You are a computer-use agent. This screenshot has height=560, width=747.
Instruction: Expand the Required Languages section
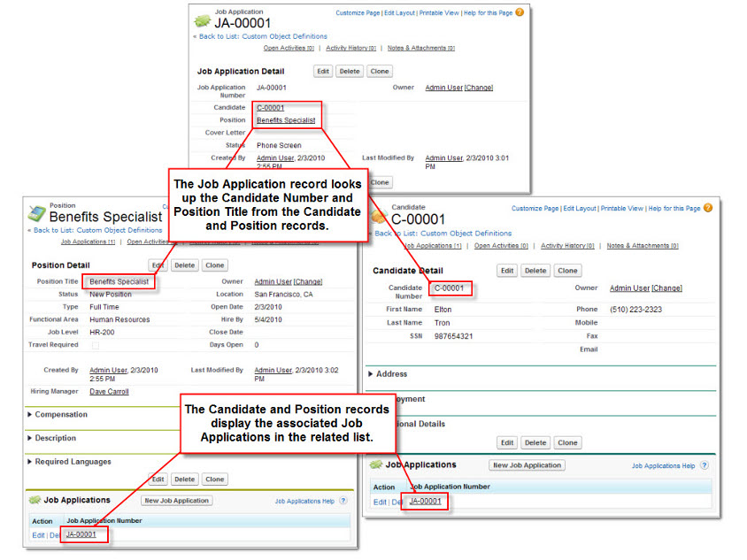pyautogui.click(x=30, y=462)
